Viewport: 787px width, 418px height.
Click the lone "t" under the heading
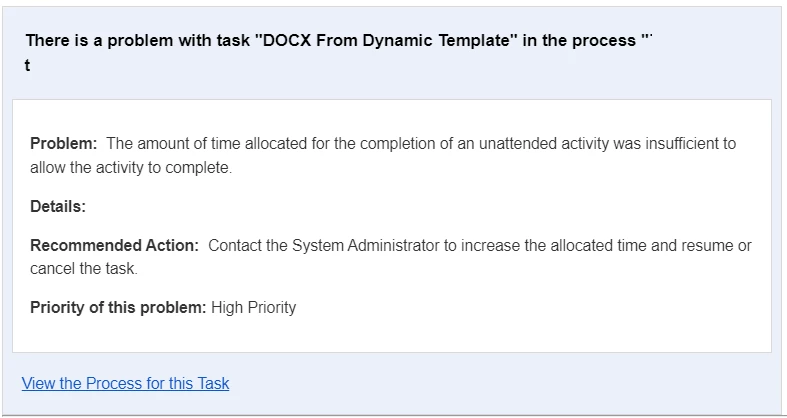pyautogui.click(x=27, y=65)
